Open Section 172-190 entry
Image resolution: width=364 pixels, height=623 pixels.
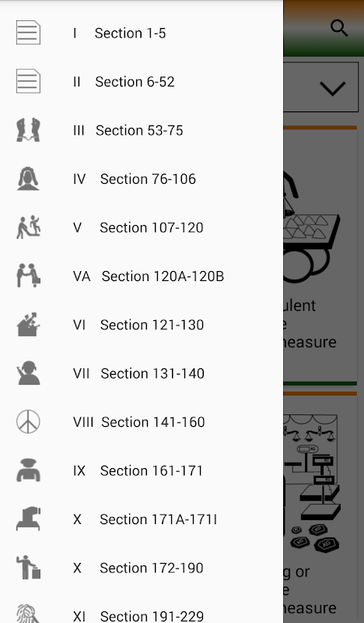point(142,568)
